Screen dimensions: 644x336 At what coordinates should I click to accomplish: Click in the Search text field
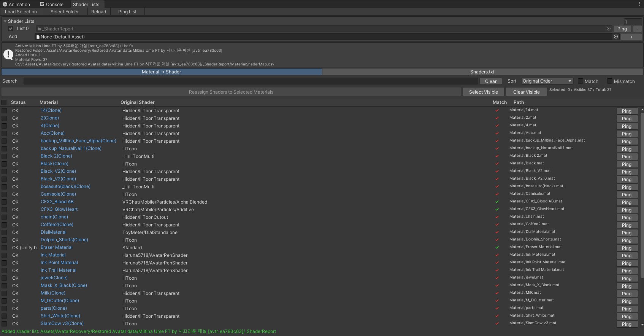click(251, 81)
